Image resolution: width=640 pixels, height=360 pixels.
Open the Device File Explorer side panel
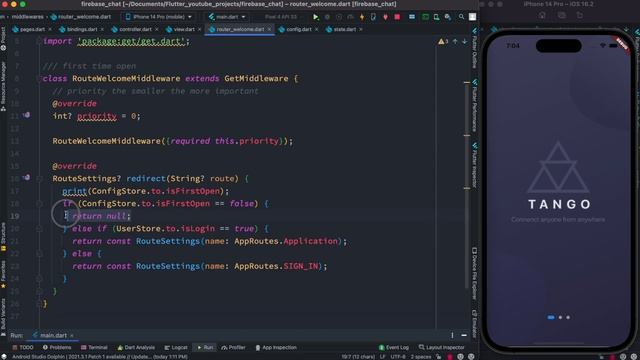point(474,274)
